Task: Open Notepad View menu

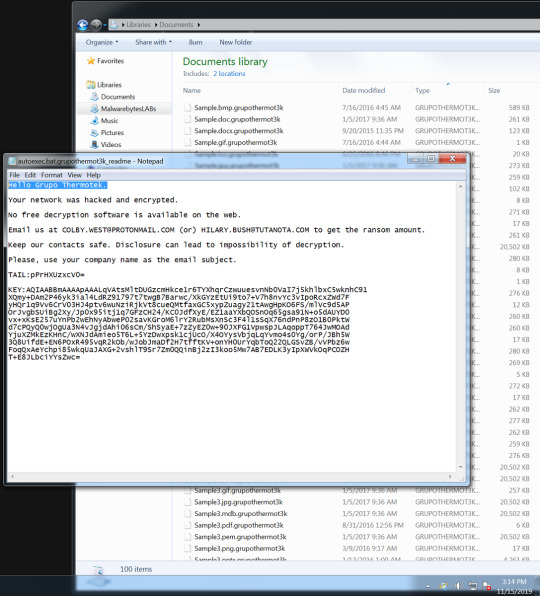Action: point(74,175)
